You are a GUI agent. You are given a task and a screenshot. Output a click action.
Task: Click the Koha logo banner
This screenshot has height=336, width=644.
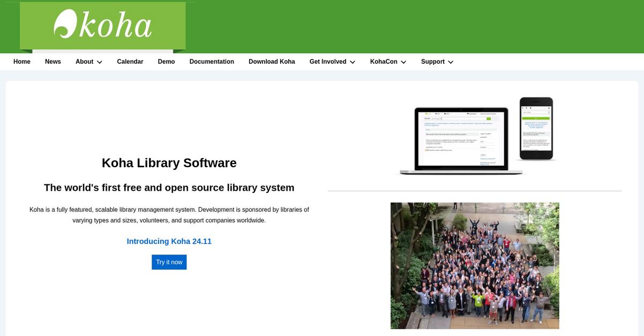click(x=103, y=26)
